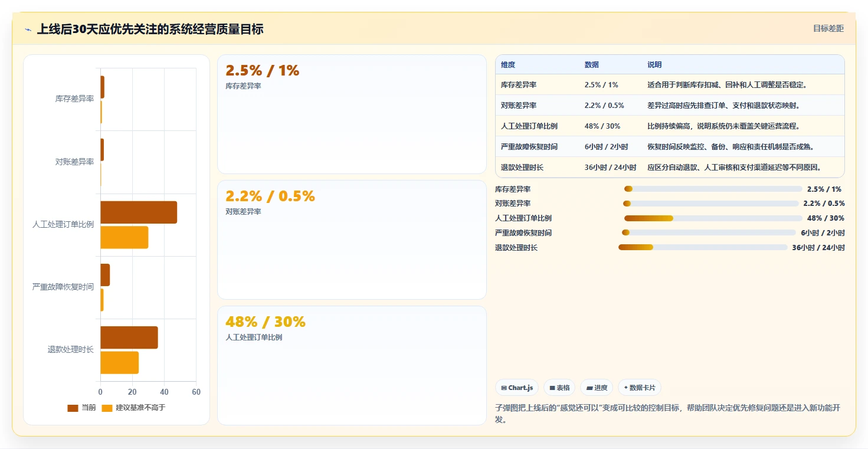Toggle the 建议基准不高于 legend entry
This screenshot has width=868, height=449.
pos(134,408)
